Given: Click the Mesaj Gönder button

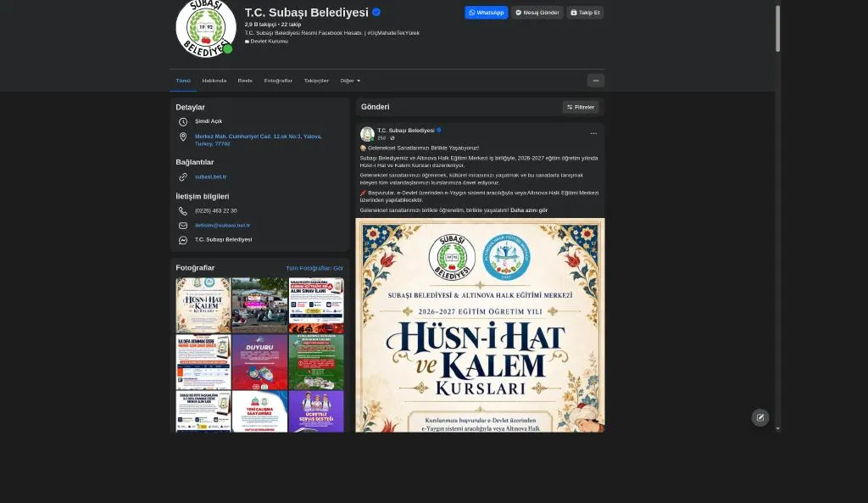Looking at the screenshot, I should [x=537, y=12].
